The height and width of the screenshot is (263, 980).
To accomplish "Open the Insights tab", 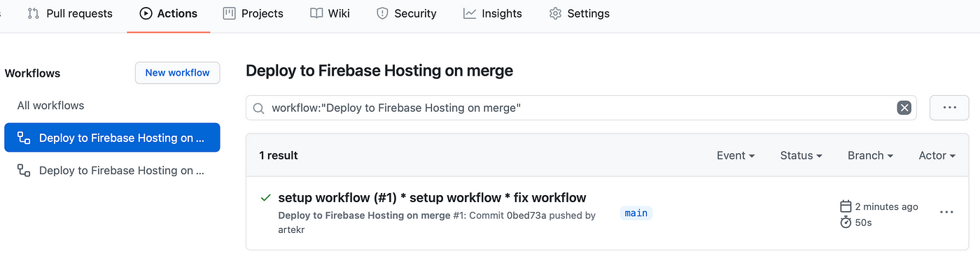I will pyautogui.click(x=492, y=13).
